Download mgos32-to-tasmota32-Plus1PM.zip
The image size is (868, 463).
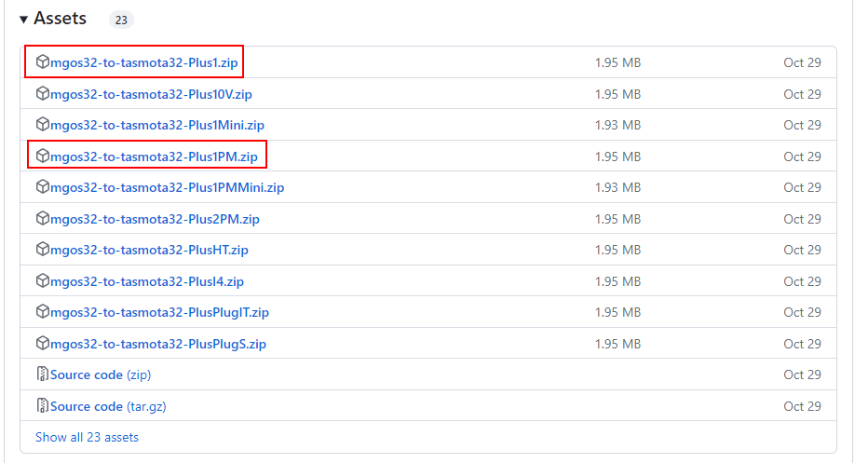point(154,157)
